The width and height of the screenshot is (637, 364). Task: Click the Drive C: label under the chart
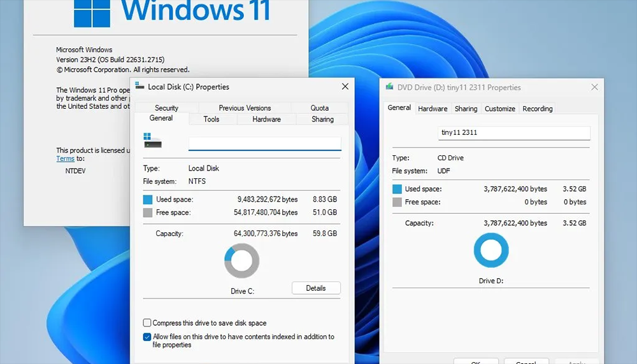point(242,291)
